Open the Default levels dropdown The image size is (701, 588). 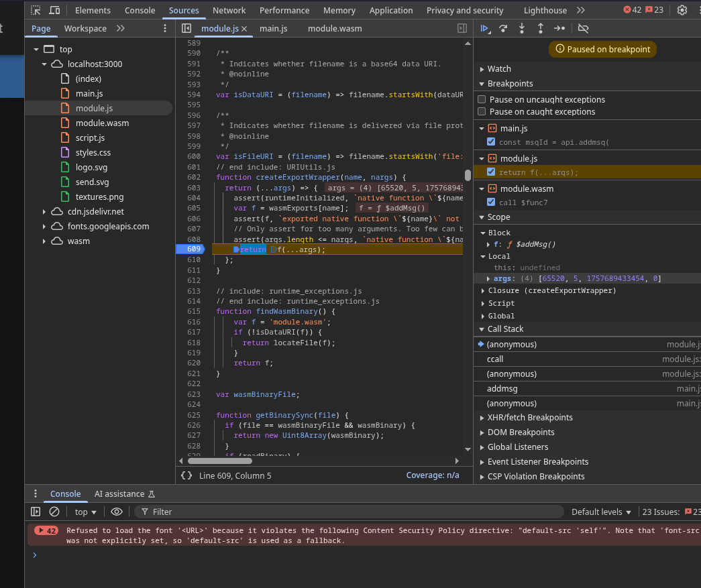[x=601, y=512]
